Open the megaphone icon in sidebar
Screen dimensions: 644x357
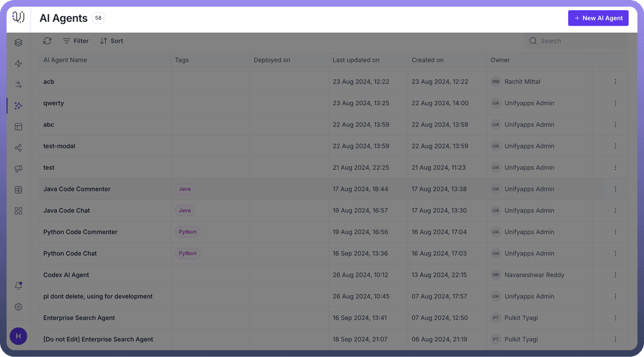[18, 169]
